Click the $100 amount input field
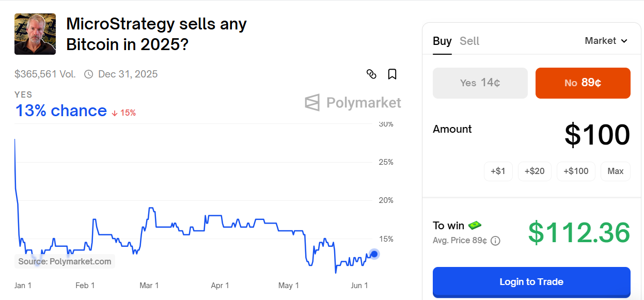The image size is (644, 300). [x=597, y=135]
